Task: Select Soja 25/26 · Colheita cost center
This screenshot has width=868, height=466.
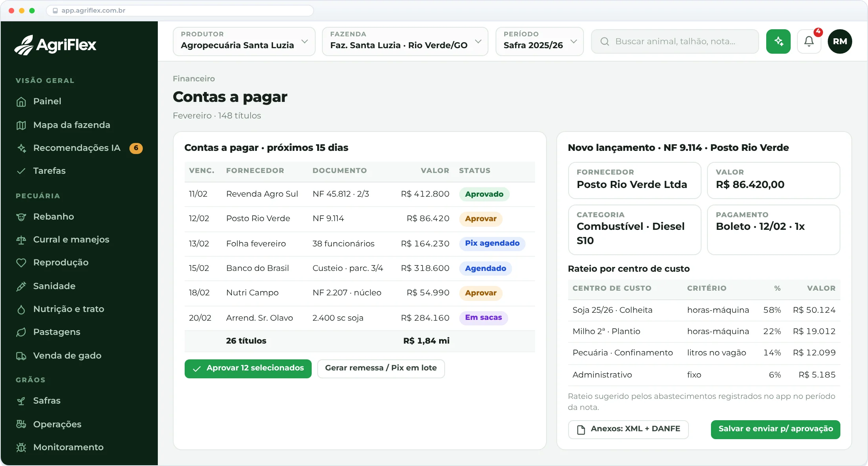Action: [612, 310]
